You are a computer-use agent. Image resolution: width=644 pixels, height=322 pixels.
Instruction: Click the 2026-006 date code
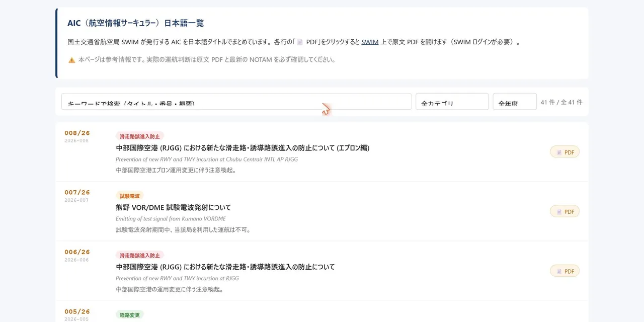76,260
